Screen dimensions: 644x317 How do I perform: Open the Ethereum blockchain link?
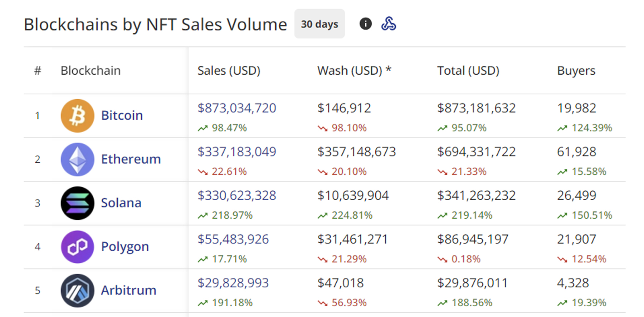pyautogui.click(x=131, y=159)
